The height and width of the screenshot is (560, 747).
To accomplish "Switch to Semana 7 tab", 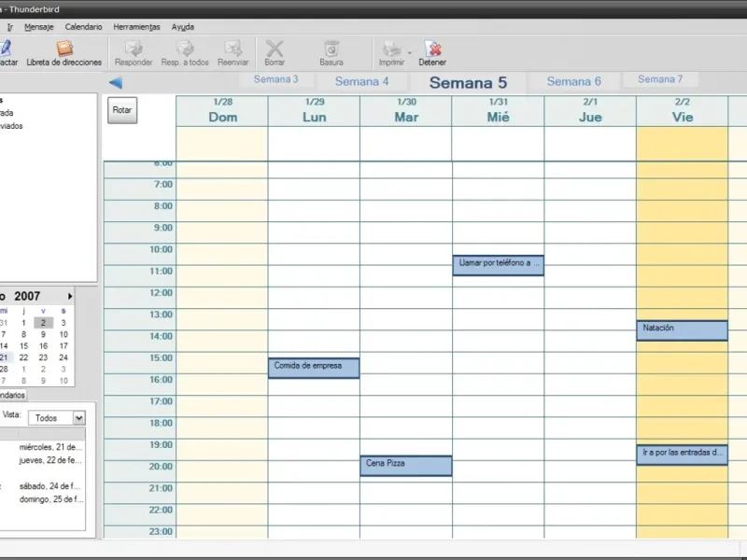I will [660, 79].
